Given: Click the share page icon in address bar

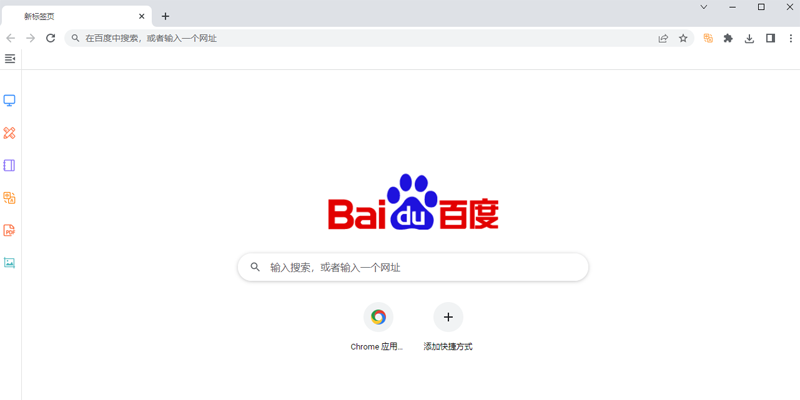Looking at the screenshot, I should [663, 38].
